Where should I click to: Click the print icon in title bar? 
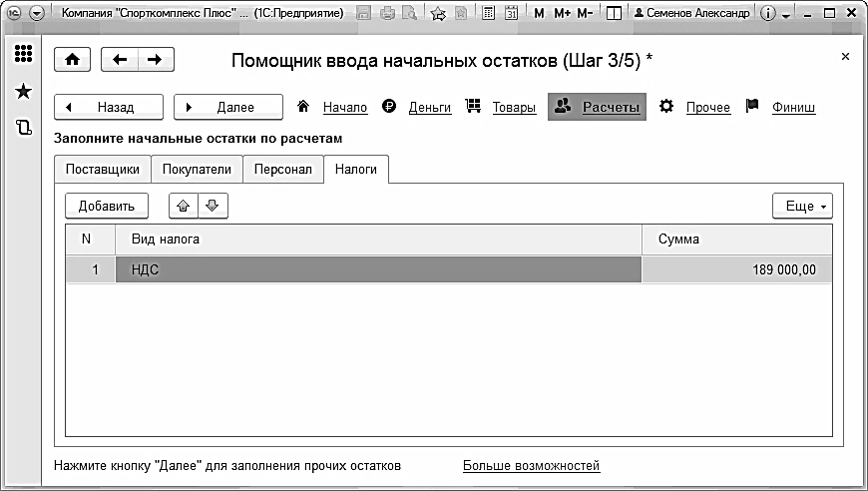(387, 13)
